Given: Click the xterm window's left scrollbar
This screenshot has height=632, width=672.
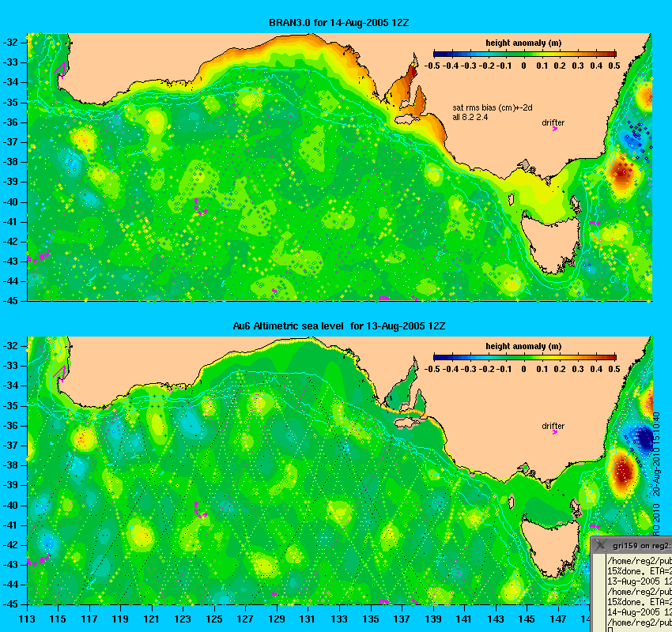Looking at the screenshot, I should 598,593.
